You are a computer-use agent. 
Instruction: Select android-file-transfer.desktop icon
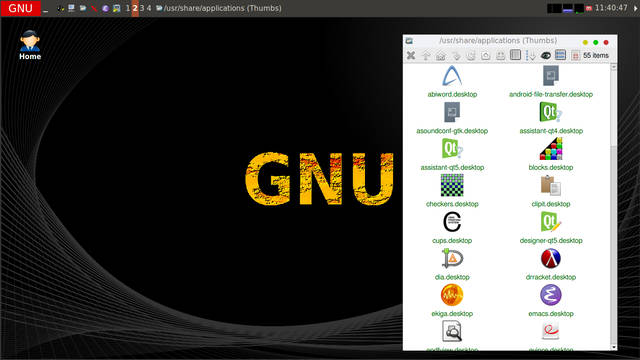[x=551, y=76]
